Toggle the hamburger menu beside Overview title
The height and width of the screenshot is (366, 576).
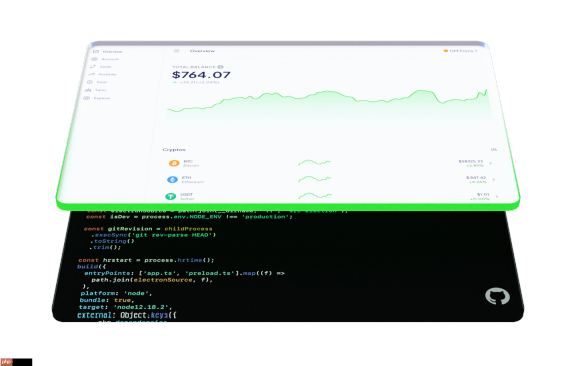tap(177, 51)
